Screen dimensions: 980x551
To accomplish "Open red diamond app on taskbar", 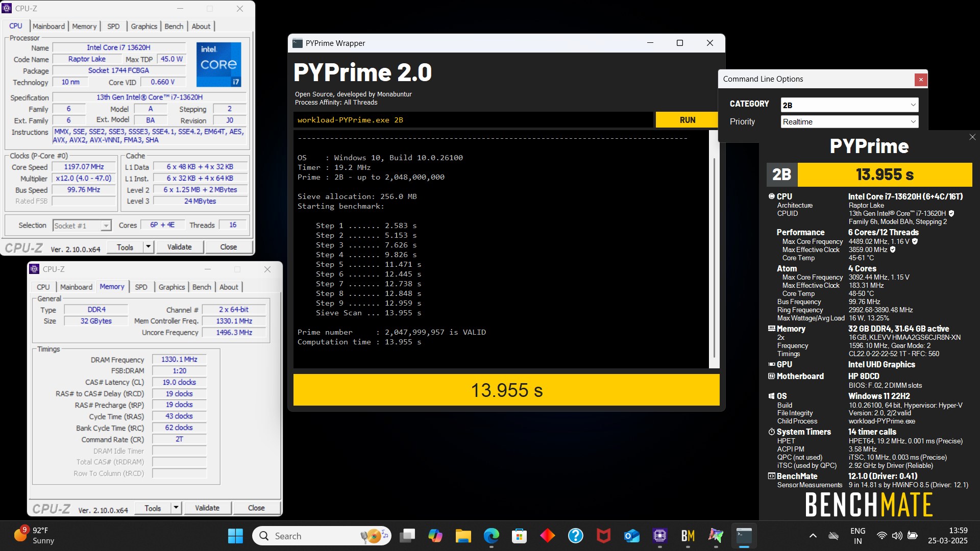I will [548, 536].
